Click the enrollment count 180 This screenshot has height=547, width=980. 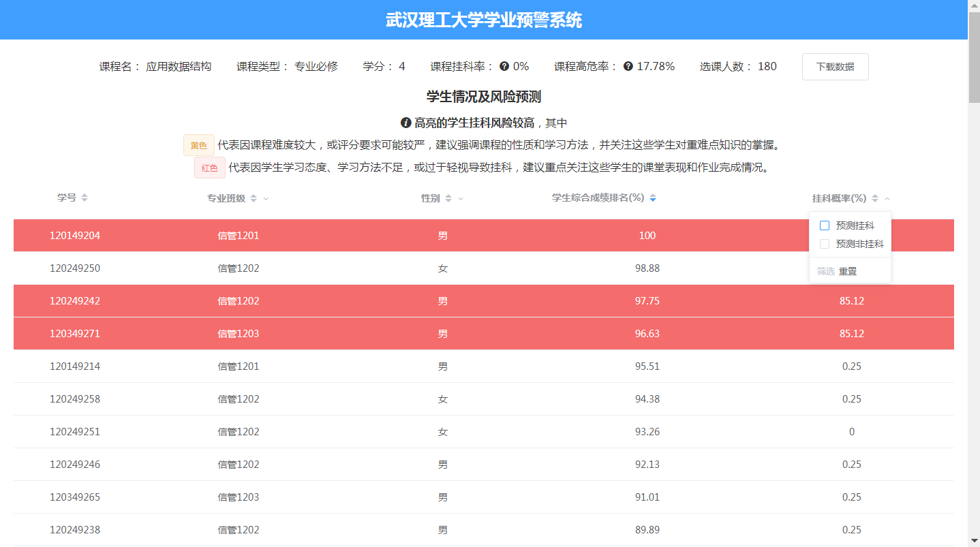click(767, 67)
